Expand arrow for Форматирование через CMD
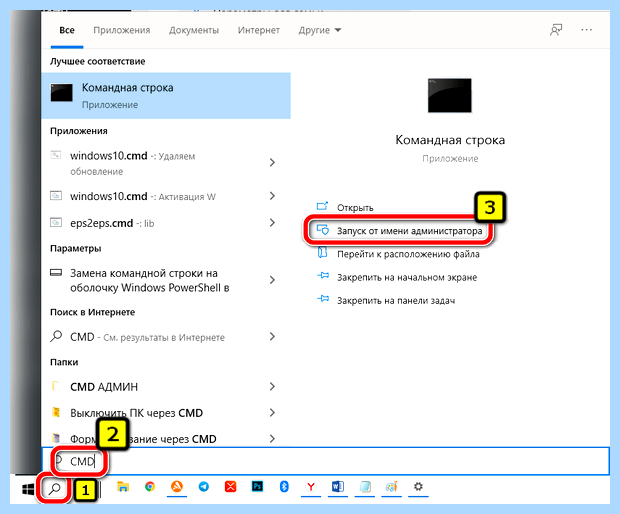620x514 pixels. click(x=272, y=438)
